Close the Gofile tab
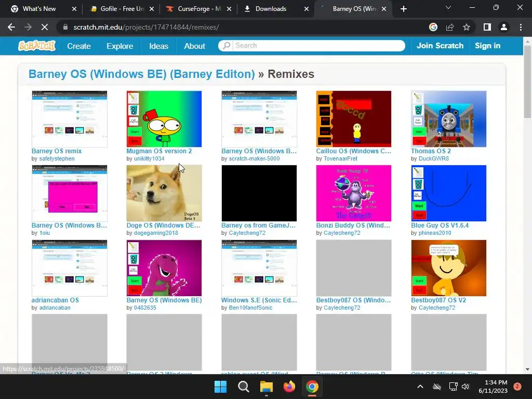 coord(152,9)
